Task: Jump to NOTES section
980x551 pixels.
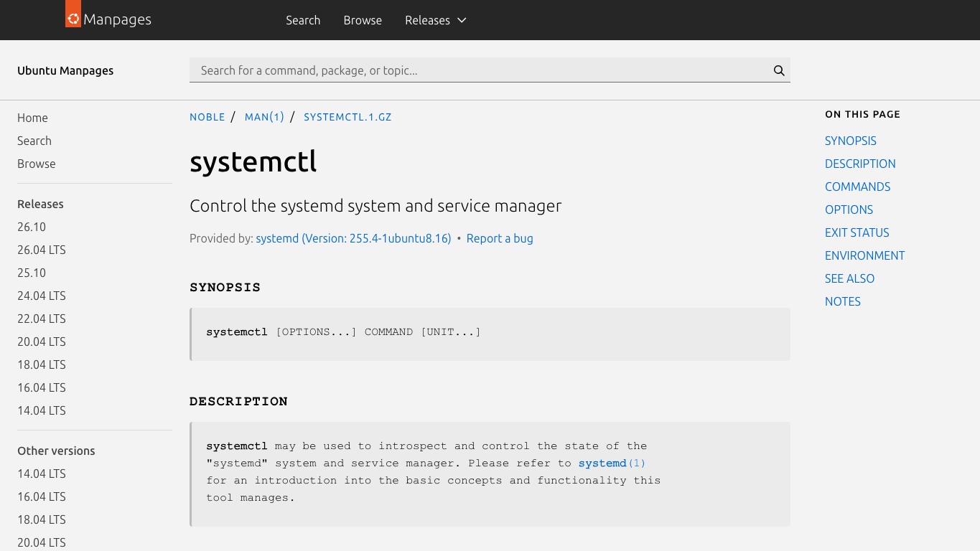Action: [843, 301]
